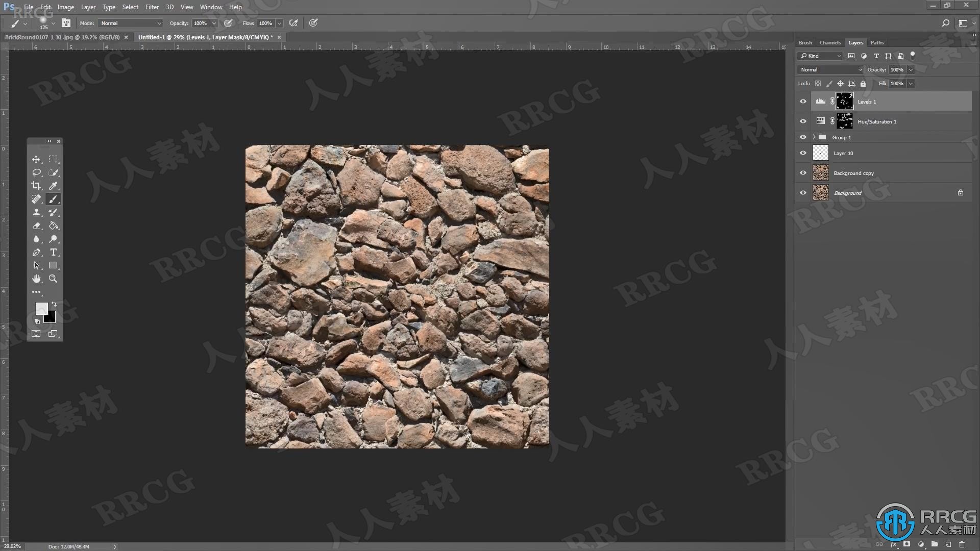Image resolution: width=980 pixels, height=551 pixels.
Task: Toggle visibility of Background layer
Action: [x=803, y=193]
